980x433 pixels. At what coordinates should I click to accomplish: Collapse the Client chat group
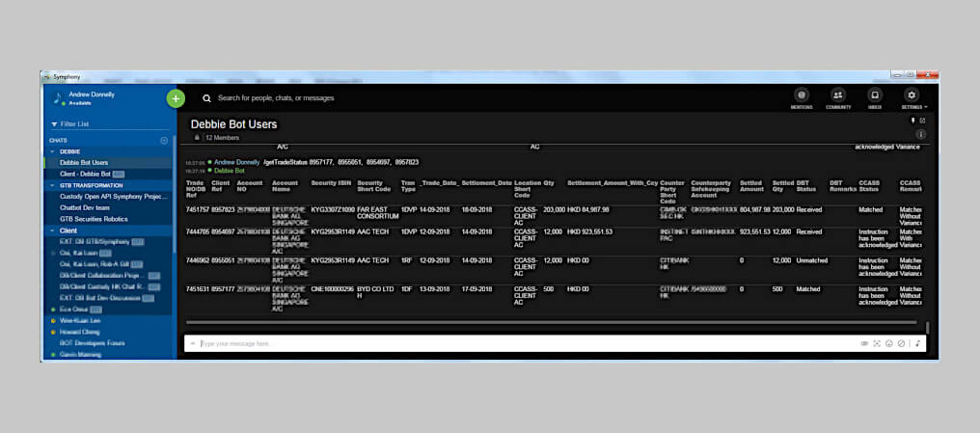click(53, 230)
